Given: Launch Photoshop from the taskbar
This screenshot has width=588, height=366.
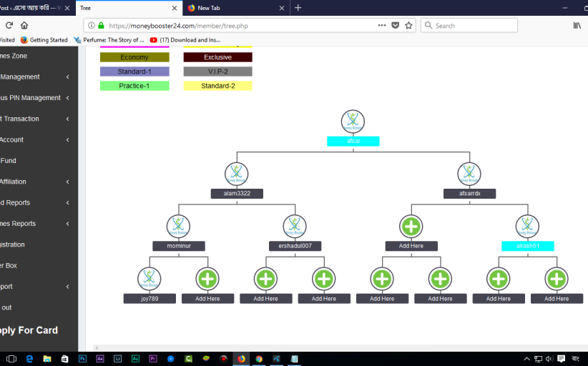Looking at the screenshot, I should click(x=83, y=358).
